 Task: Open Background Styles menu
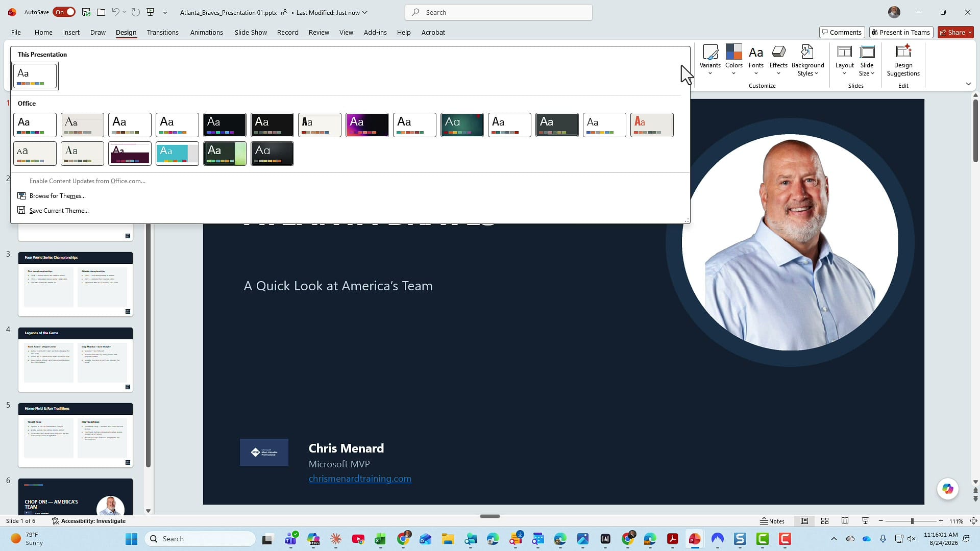click(x=807, y=60)
